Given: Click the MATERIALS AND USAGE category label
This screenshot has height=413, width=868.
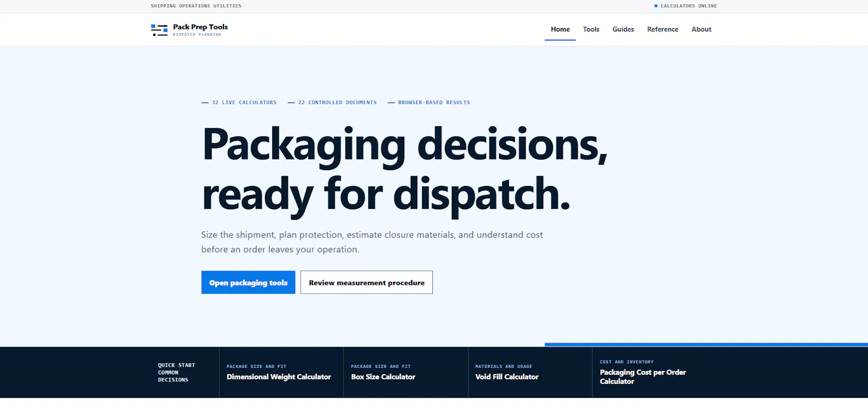Looking at the screenshot, I should [503, 366].
